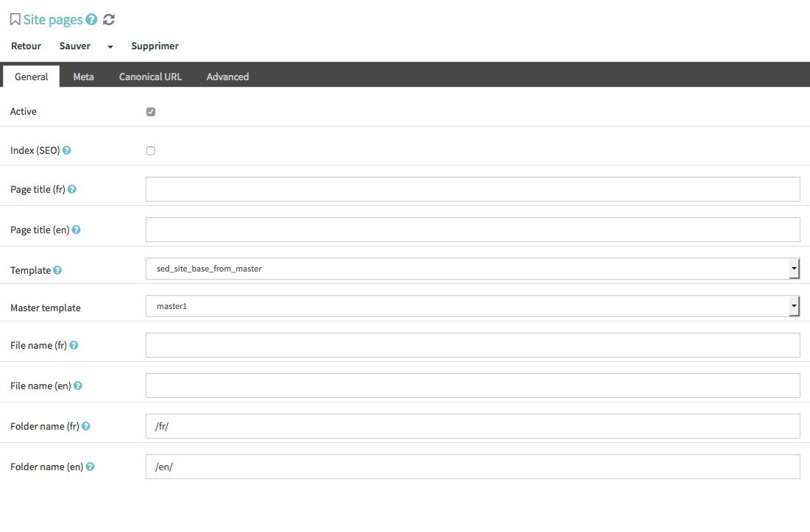This screenshot has height=532, width=810.
Task: Click the Folder name (fr) field with /fr/
Action: coord(472,426)
